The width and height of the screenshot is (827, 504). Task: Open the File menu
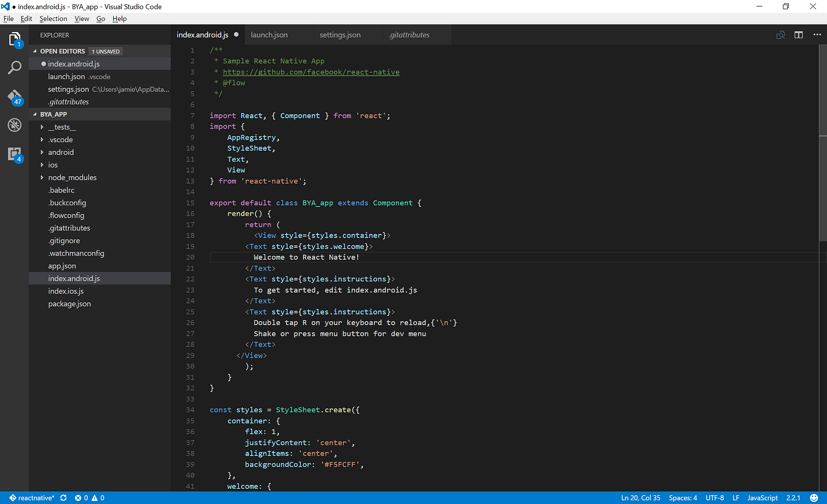coord(8,19)
